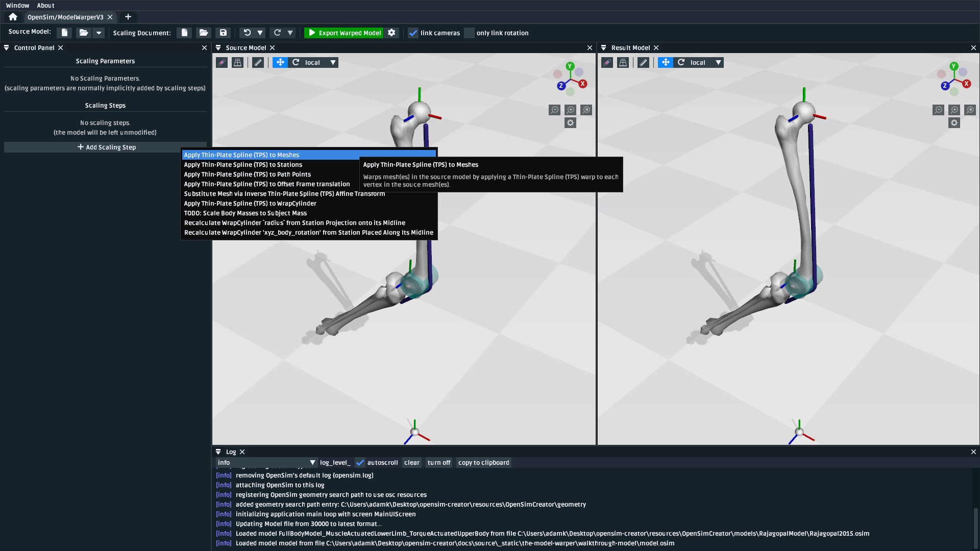Open a new tab with plus button

click(128, 17)
